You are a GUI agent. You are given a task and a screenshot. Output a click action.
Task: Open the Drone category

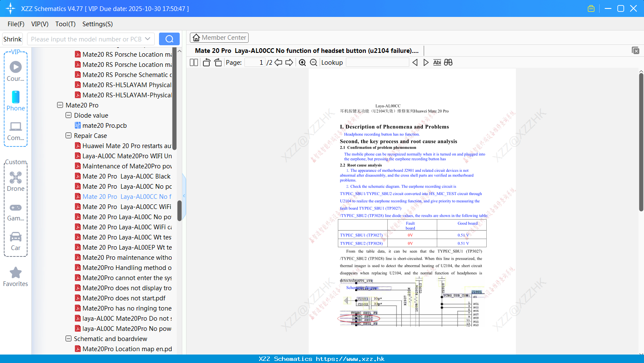click(x=16, y=181)
